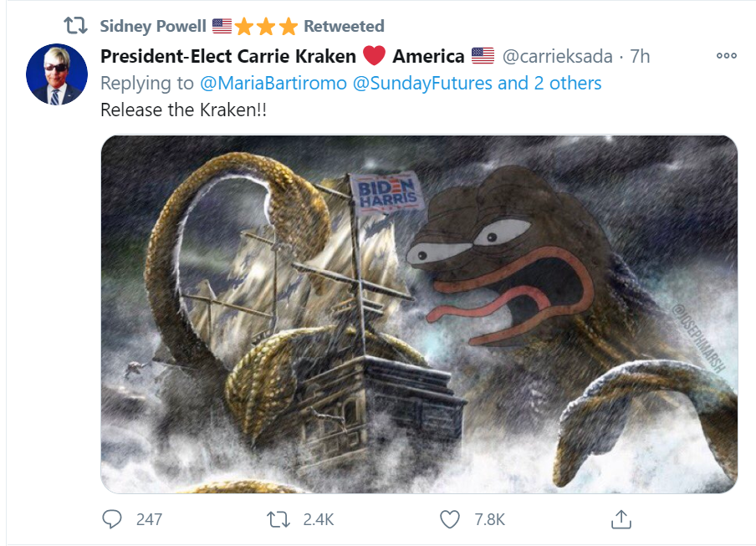
Task: Open the @MariaBartiromo mention link
Action: pyautogui.click(x=273, y=84)
